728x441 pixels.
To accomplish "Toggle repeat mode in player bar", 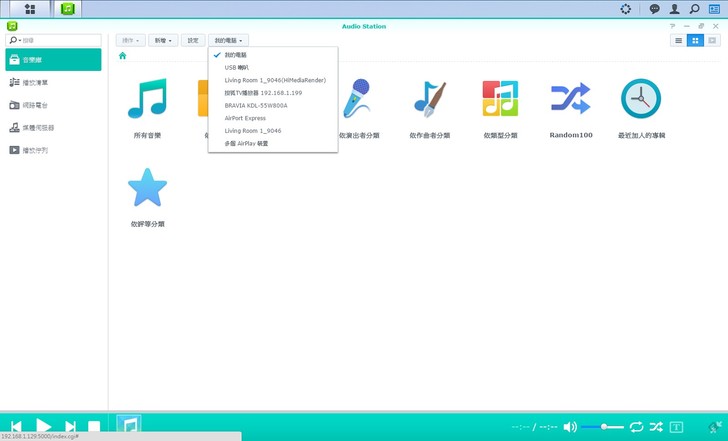I will [636, 427].
